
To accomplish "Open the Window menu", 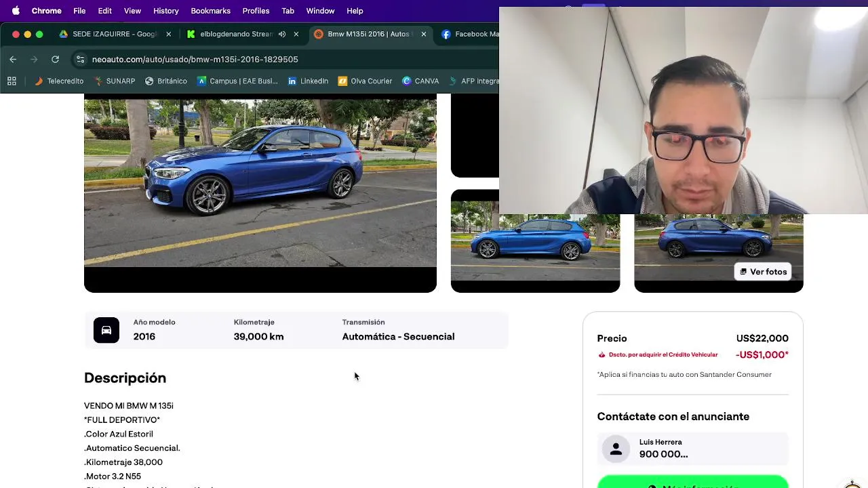I will 320,11.
